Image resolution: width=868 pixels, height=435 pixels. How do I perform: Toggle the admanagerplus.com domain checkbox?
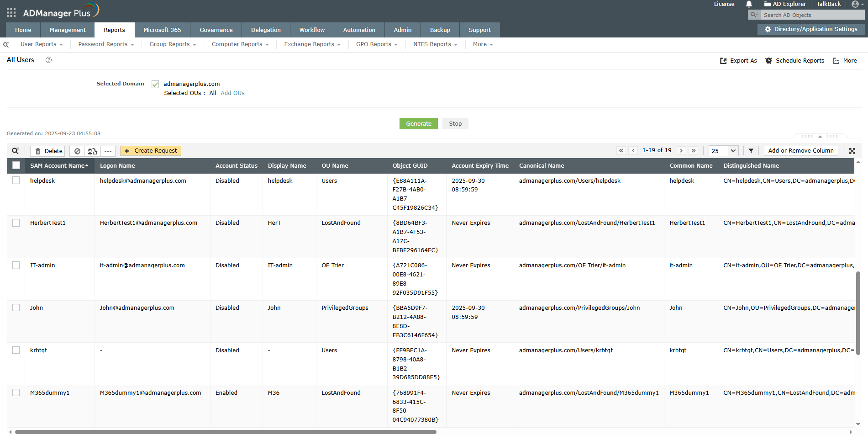155,84
